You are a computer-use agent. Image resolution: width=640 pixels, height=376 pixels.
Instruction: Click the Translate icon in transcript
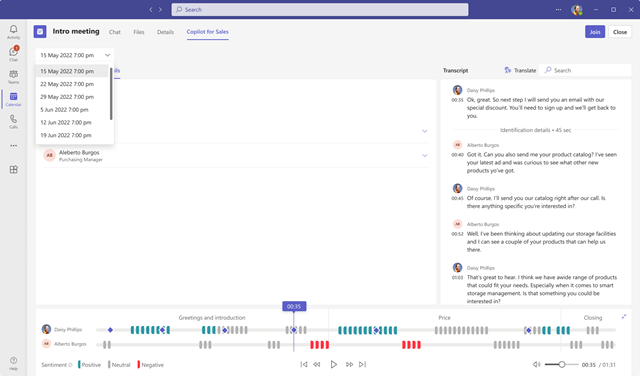[x=507, y=70]
